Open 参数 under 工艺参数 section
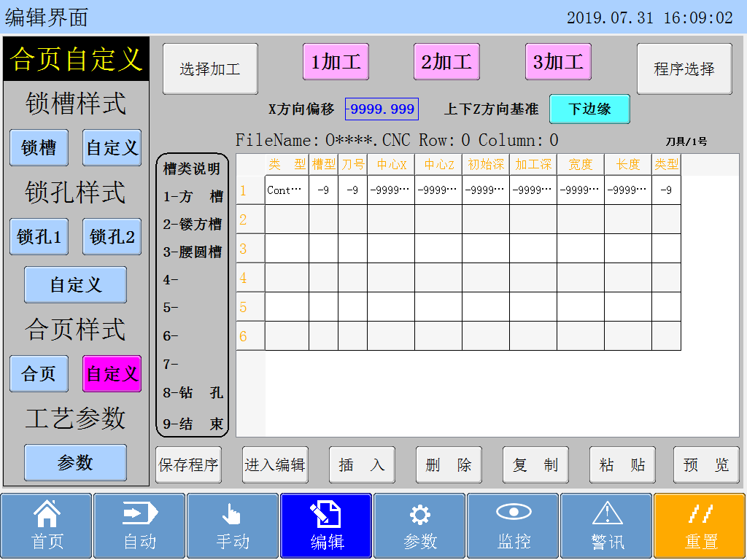This screenshot has width=747, height=560. [75, 463]
